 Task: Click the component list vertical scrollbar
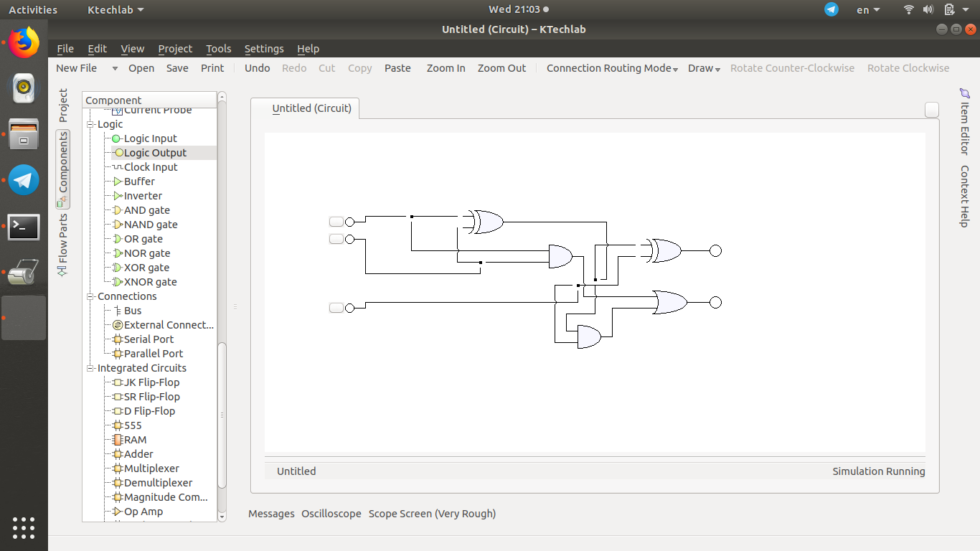(222, 416)
